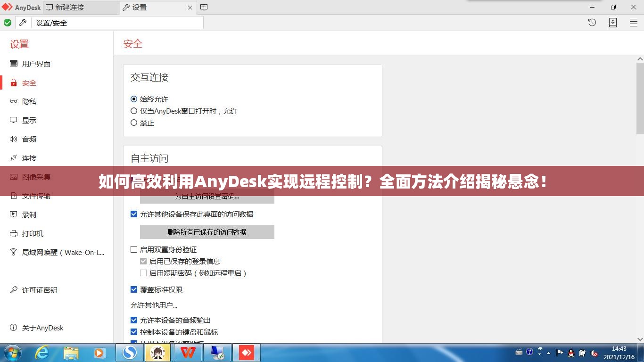Open the hamburger main menu
The image size is (644, 362).
point(633,22)
